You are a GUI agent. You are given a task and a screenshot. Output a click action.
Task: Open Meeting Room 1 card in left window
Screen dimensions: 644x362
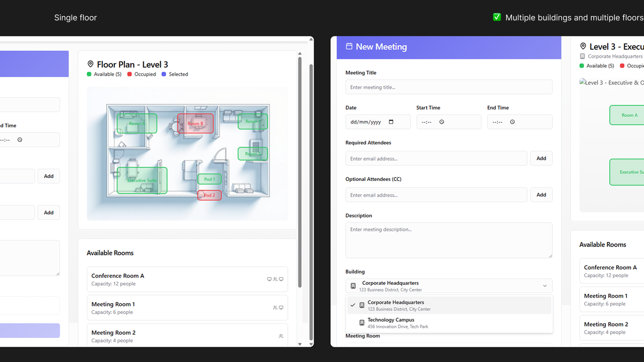click(187, 308)
